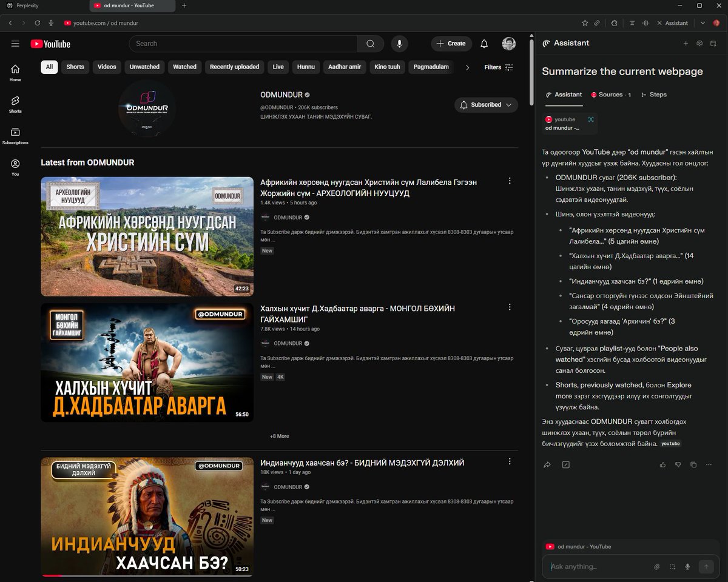Viewport: 728px width, 582px height.
Task: Attach a file in Assistant input
Action: (x=656, y=567)
